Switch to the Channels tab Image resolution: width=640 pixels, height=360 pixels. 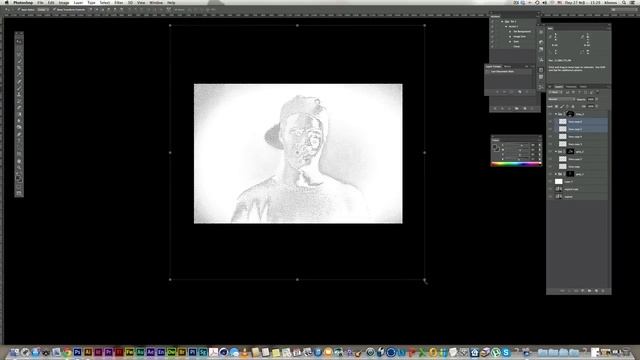click(571, 87)
